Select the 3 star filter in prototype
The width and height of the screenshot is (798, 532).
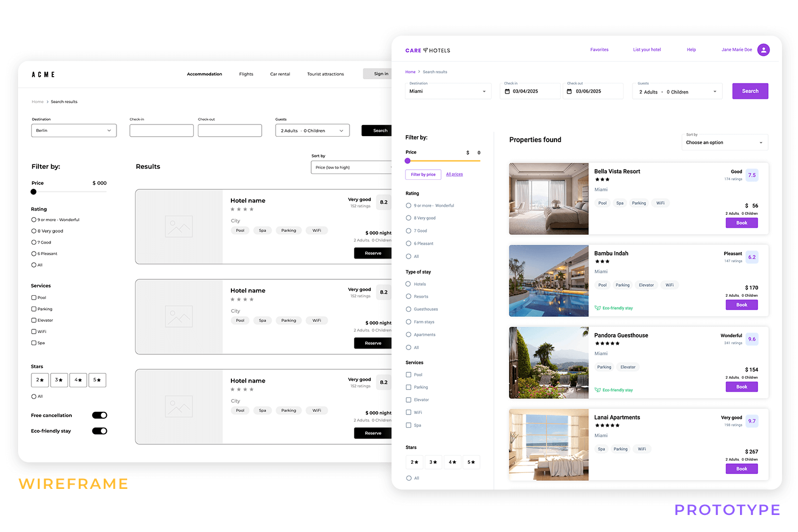(x=434, y=462)
